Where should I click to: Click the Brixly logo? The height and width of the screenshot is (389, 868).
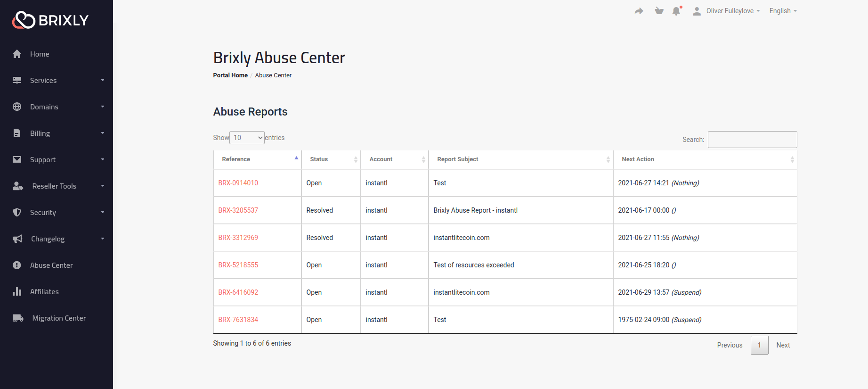point(50,20)
